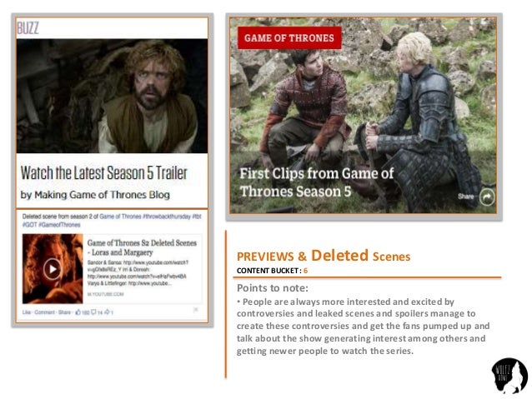Click the Share label beside arrow icon
This screenshot has width=532, height=399.
click(x=465, y=197)
